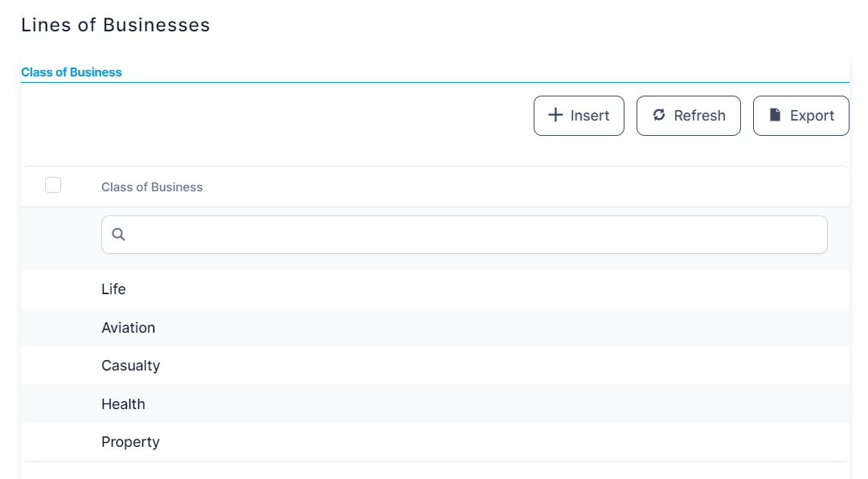Focus the Class of Business filter search field
The image size is (868, 479).
pyautogui.click(x=474, y=235)
